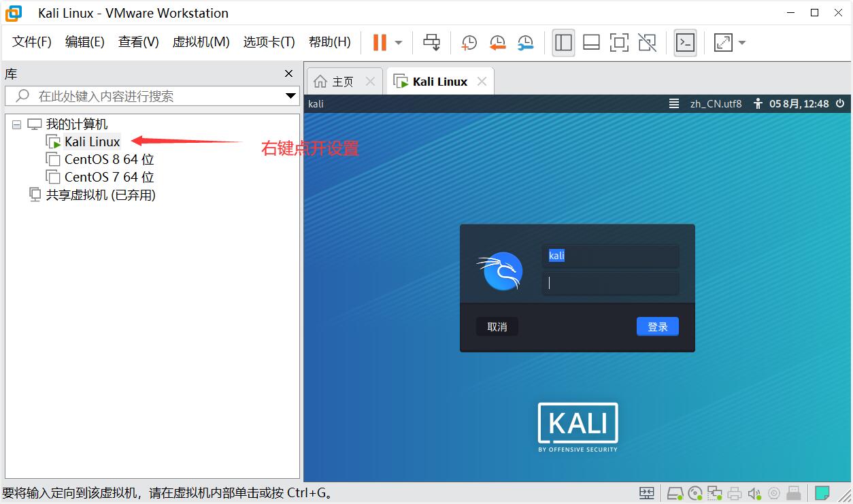The width and height of the screenshot is (853, 504).
Task: Click the CD/DVD drive status icon
Action: [x=695, y=492]
